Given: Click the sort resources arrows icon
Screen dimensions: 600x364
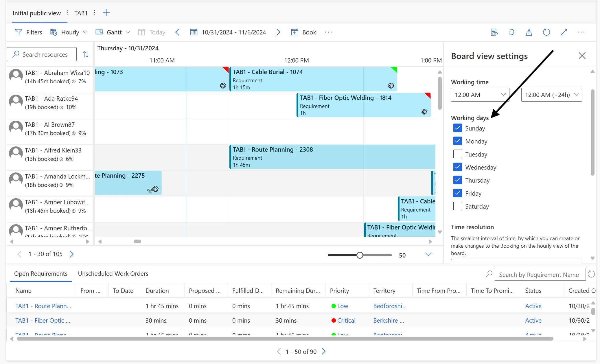Looking at the screenshot, I should pos(86,54).
